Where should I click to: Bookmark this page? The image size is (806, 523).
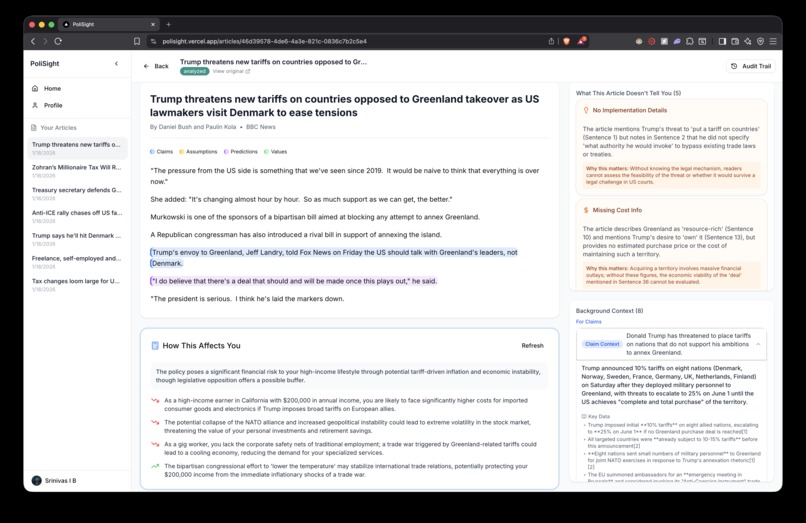(x=137, y=41)
